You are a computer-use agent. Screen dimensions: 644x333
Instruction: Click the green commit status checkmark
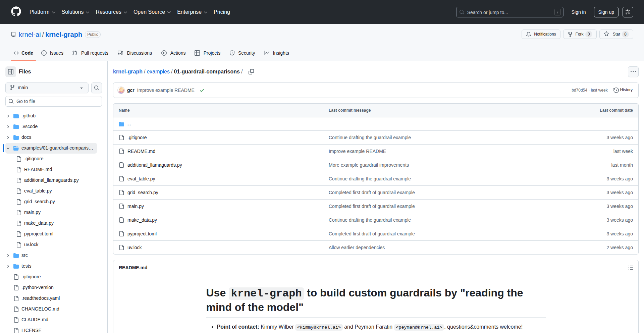(x=202, y=90)
